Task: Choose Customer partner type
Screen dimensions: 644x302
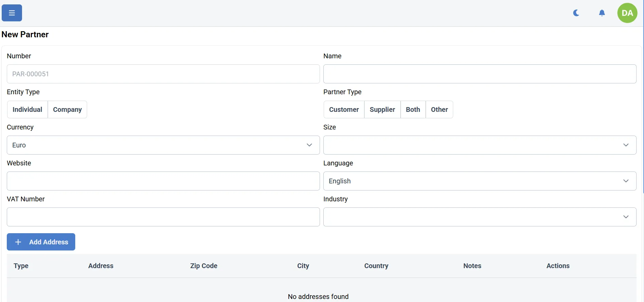Action: point(344,109)
